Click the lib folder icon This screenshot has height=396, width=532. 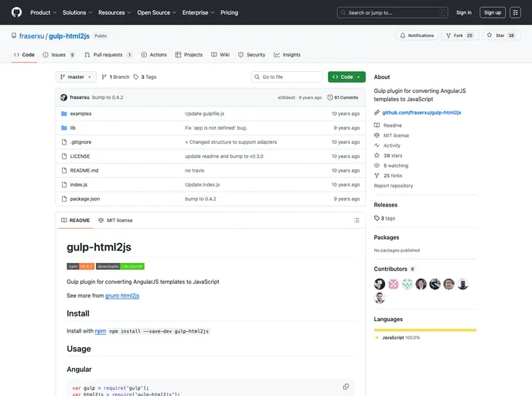(x=63, y=128)
